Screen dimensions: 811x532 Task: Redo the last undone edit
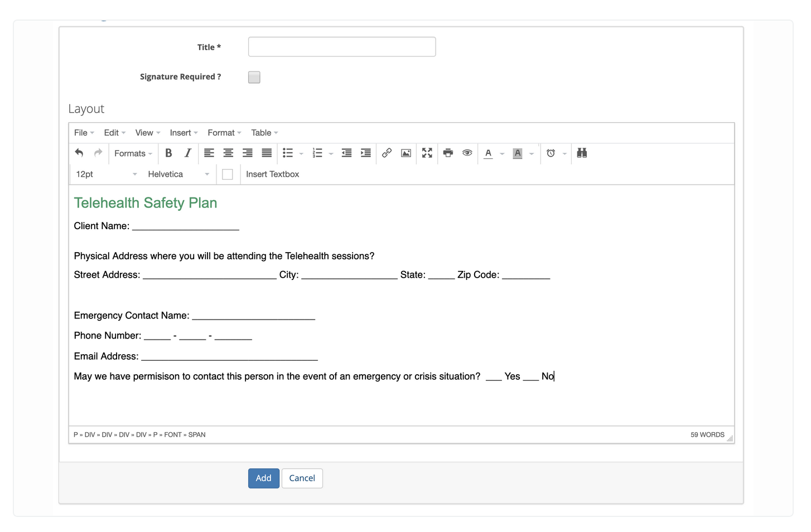[x=98, y=153]
